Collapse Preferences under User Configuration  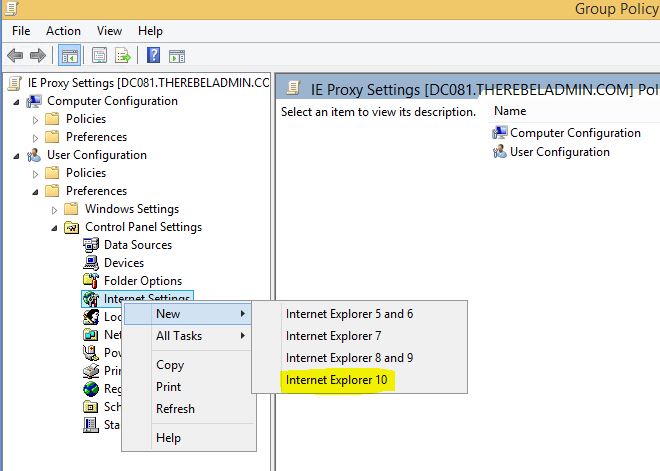[x=35, y=192]
